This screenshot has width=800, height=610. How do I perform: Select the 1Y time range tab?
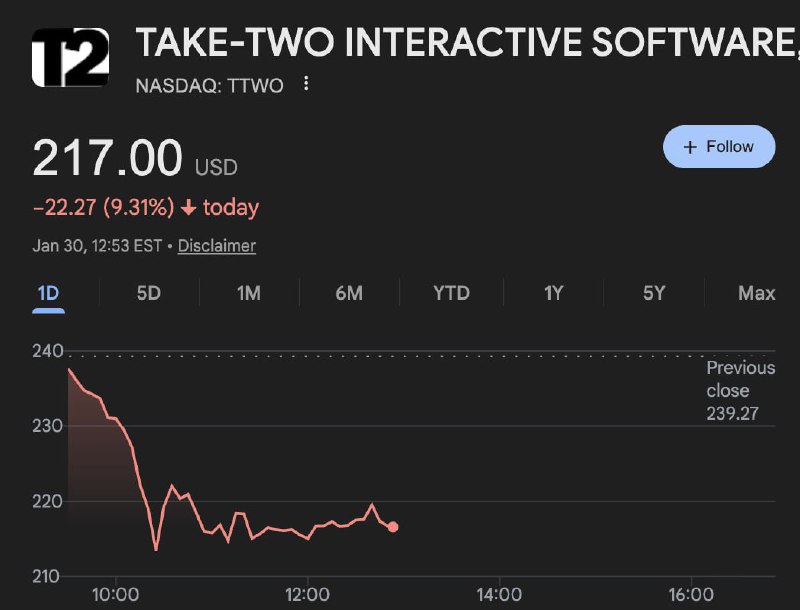(553, 293)
